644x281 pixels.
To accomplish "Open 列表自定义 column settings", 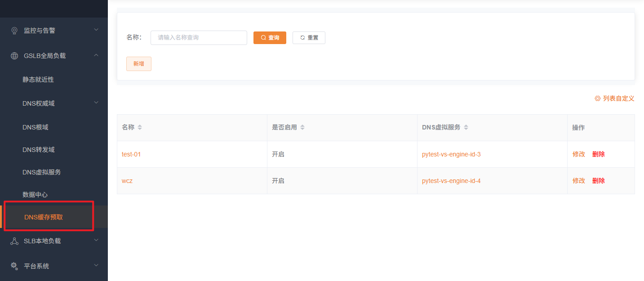I will tap(614, 98).
